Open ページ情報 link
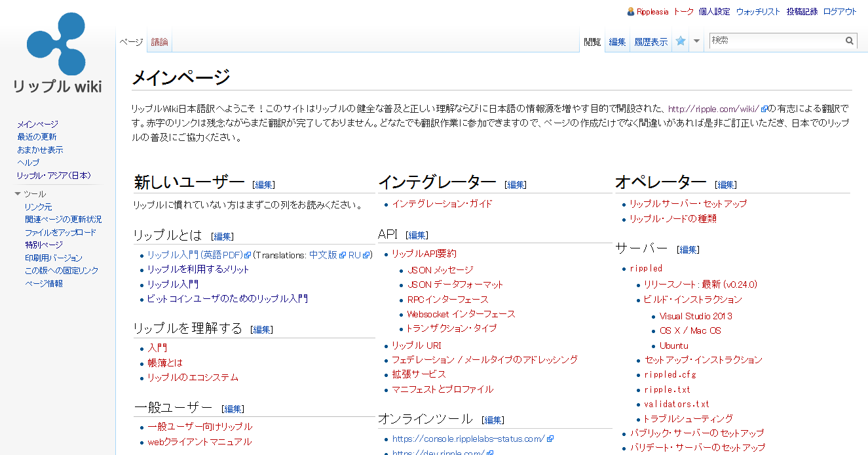This screenshot has width=868, height=455. coord(44,284)
